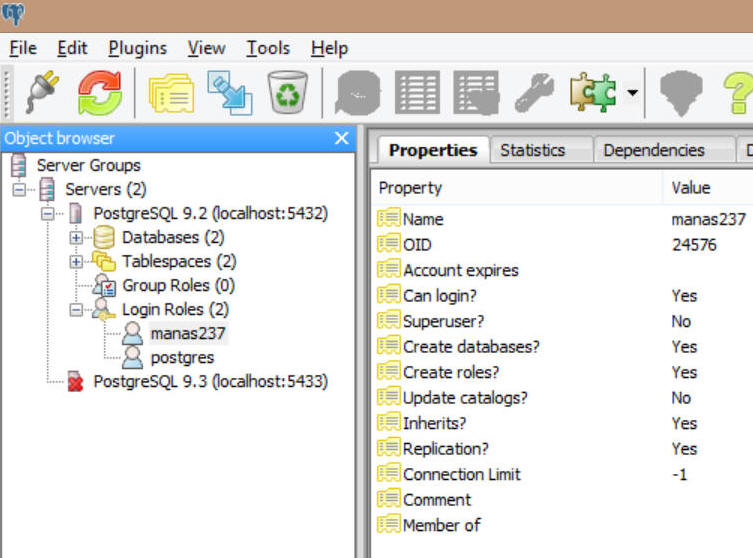Select the Servers (2) tree item

(106, 189)
